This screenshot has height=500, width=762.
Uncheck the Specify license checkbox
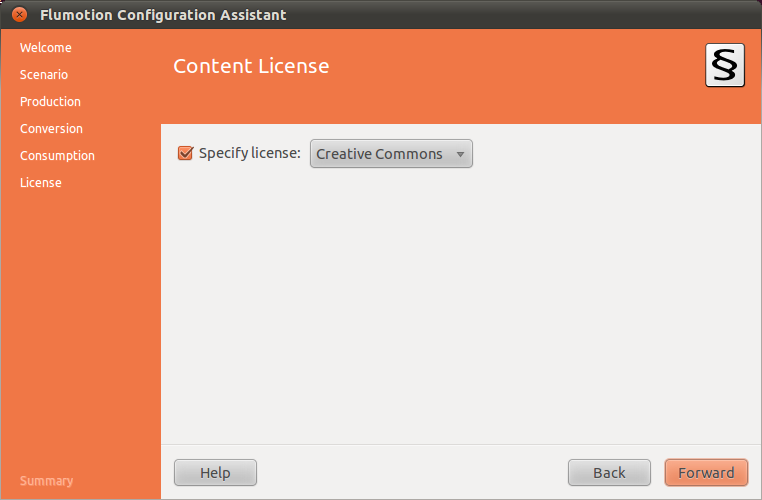pos(185,153)
